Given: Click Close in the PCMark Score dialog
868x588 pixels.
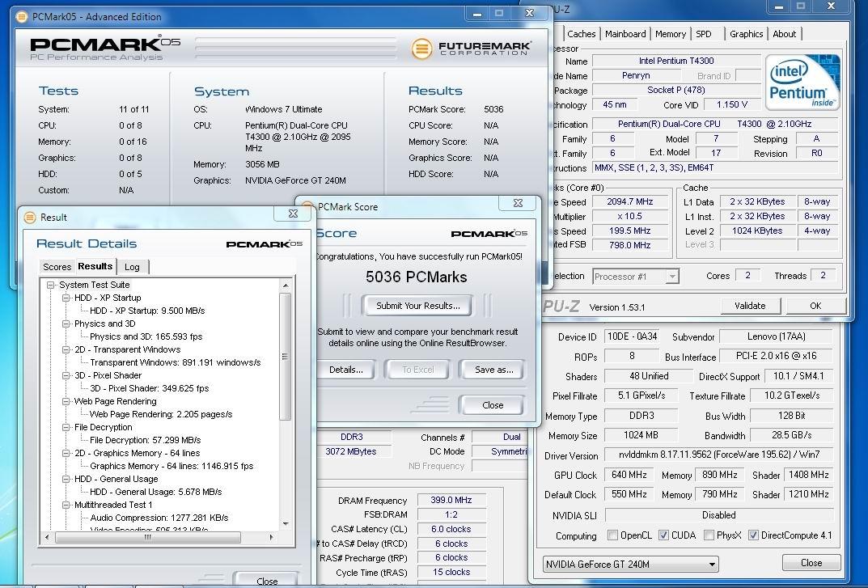Looking at the screenshot, I should tap(492, 405).
